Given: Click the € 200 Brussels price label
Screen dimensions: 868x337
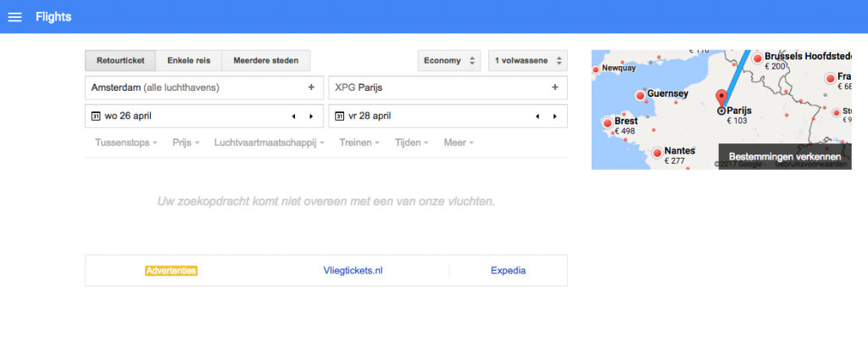Looking at the screenshot, I should coord(776,66).
